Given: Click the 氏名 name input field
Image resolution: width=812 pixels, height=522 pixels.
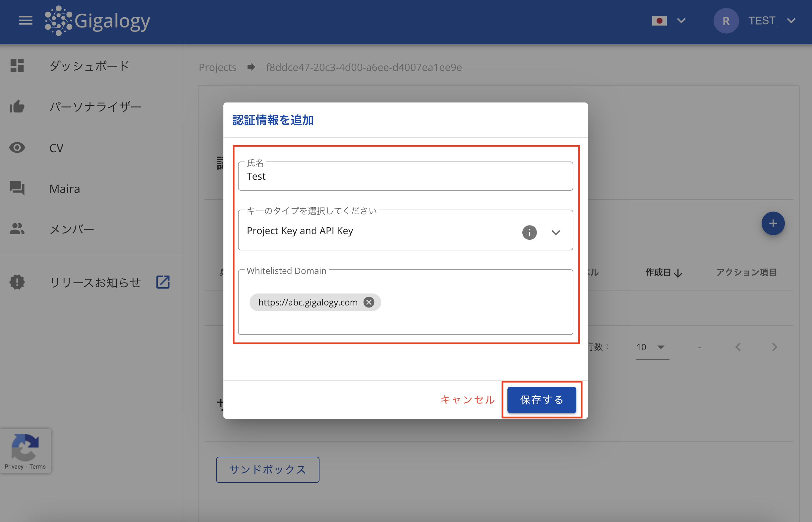Looking at the screenshot, I should (x=406, y=176).
